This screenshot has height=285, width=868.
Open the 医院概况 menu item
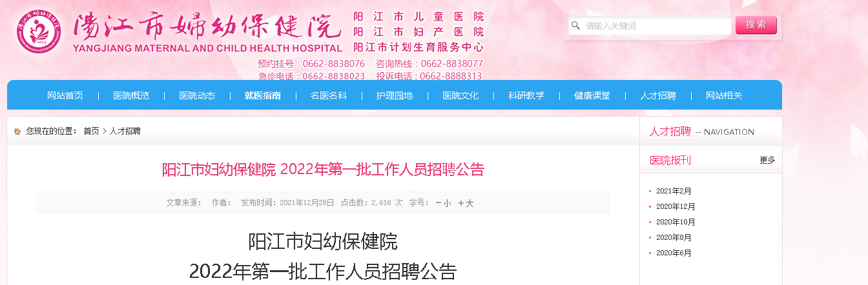click(131, 95)
